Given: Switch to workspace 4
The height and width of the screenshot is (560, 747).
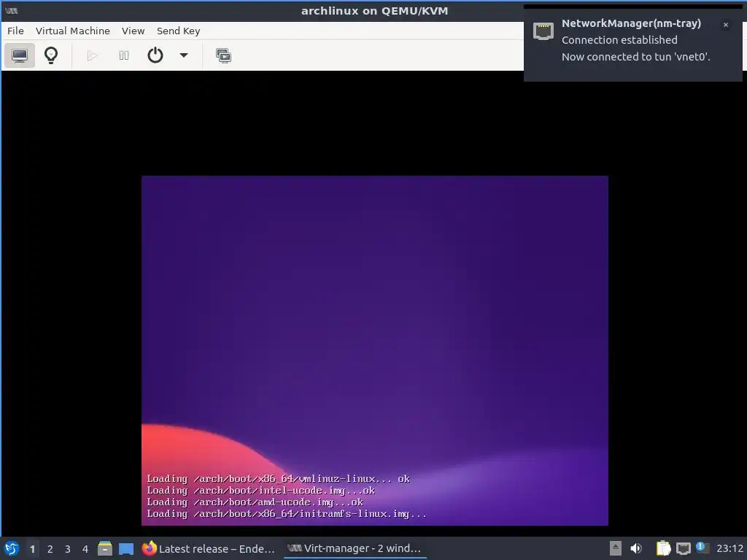Looking at the screenshot, I should pos(85,549).
